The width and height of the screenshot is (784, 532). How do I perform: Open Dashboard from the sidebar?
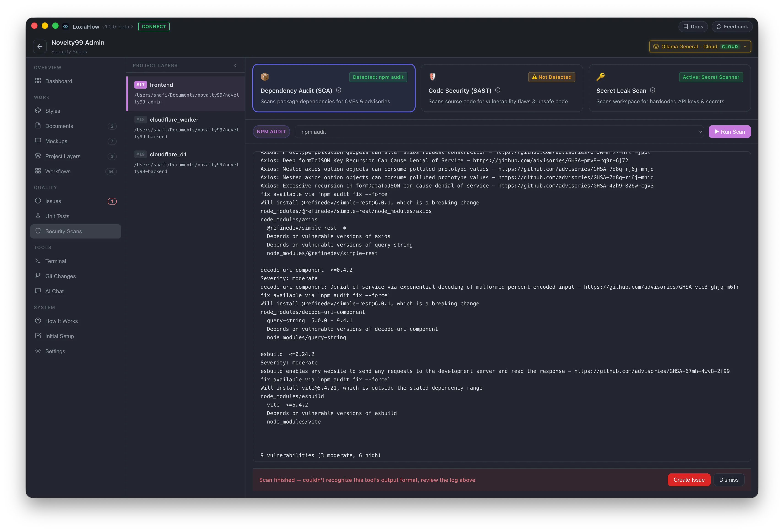coord(76,81)
